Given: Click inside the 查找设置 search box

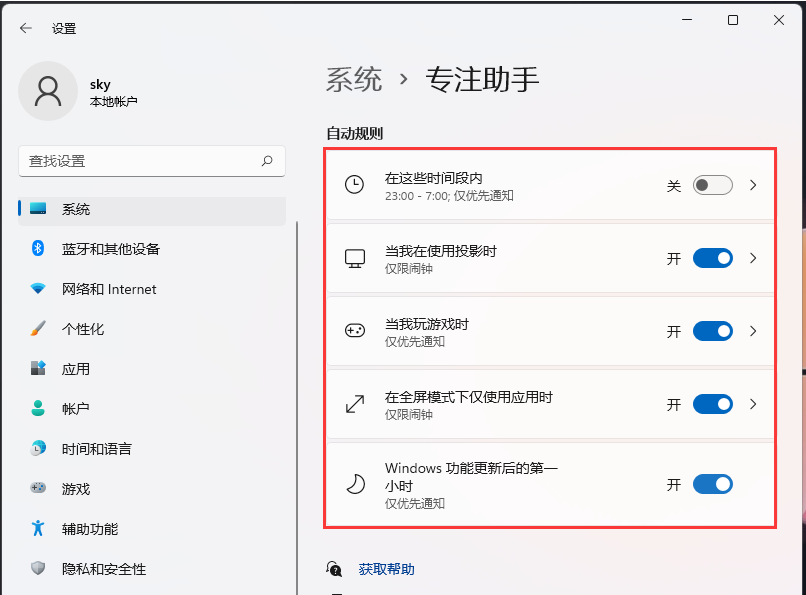Looking at the screenshot, I should click(140, 161).
